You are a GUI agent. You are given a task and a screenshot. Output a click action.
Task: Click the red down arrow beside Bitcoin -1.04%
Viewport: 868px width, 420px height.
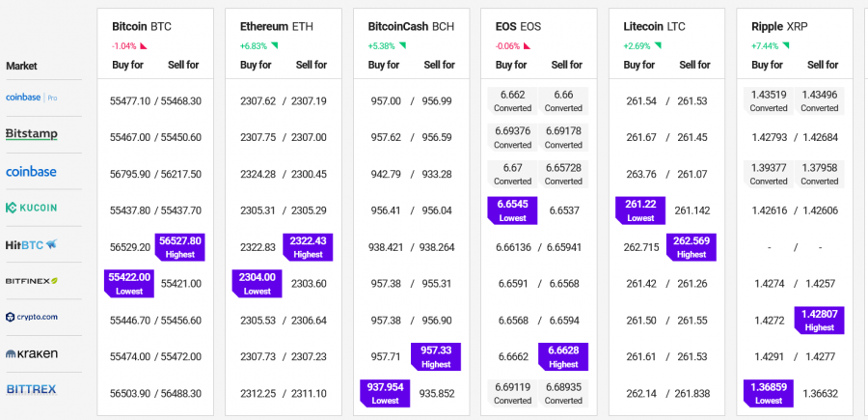click(144, 46)
